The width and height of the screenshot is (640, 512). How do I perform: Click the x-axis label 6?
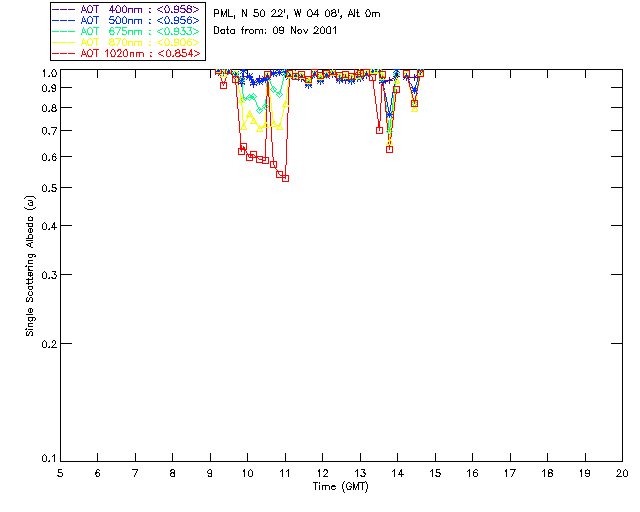(98, 473)
